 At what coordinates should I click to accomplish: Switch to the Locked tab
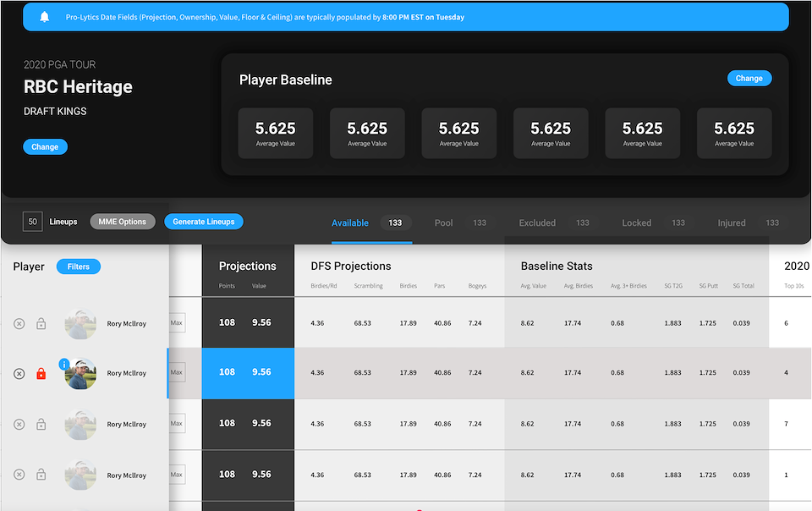[x=636, y=223]
